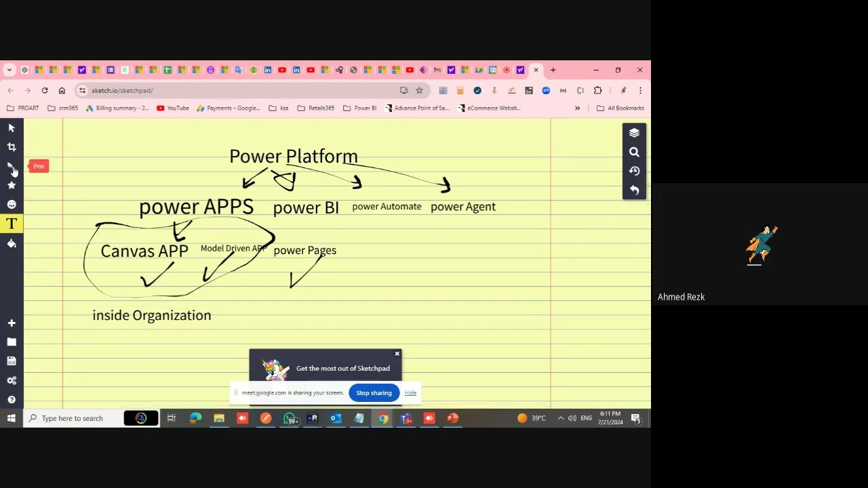Bookmark this page with star icon
868x488 pixels.
click(419, 90)
